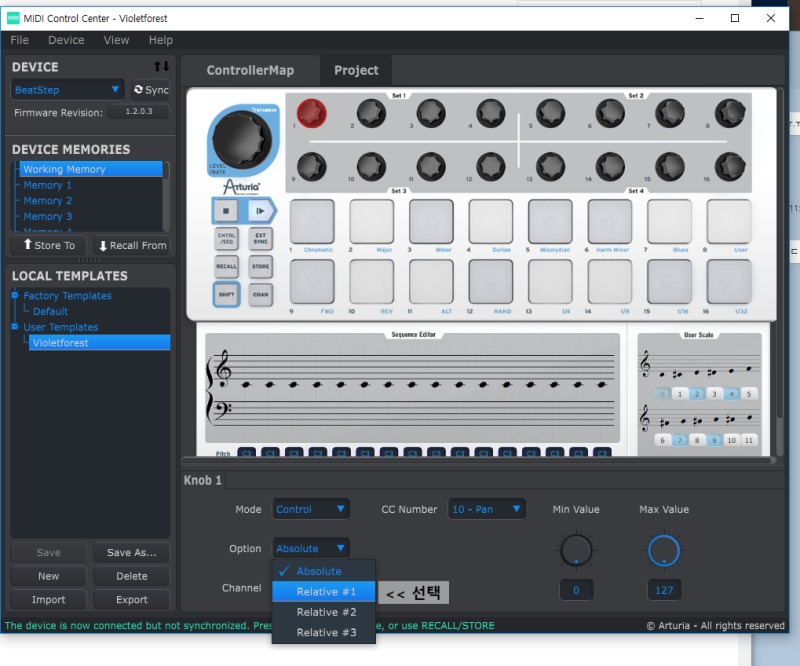This screenshot has height=666, width=800.
Task: Open the File menu
Action: [x=19, y=40]
